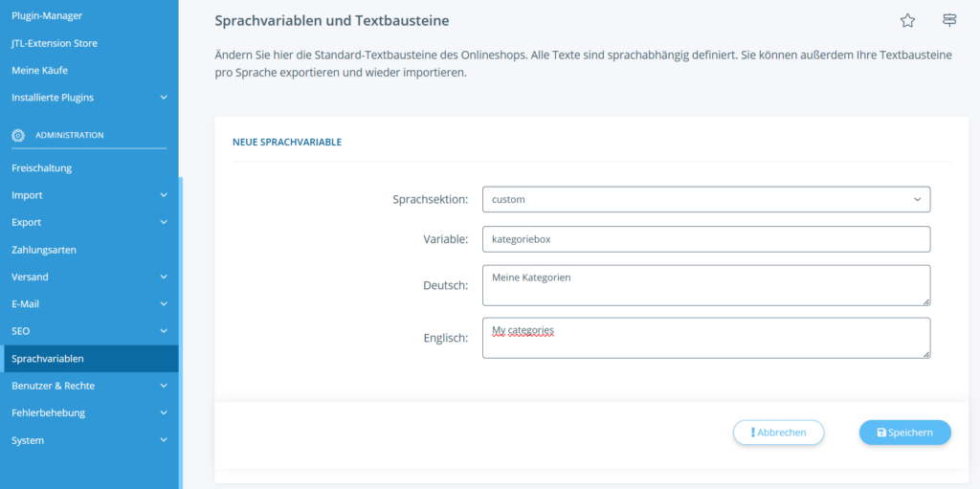Image resolution: width=980 pixels, height=489 pixels.
Task: Click the sidebar scrollbar
Action: (181, 331)
